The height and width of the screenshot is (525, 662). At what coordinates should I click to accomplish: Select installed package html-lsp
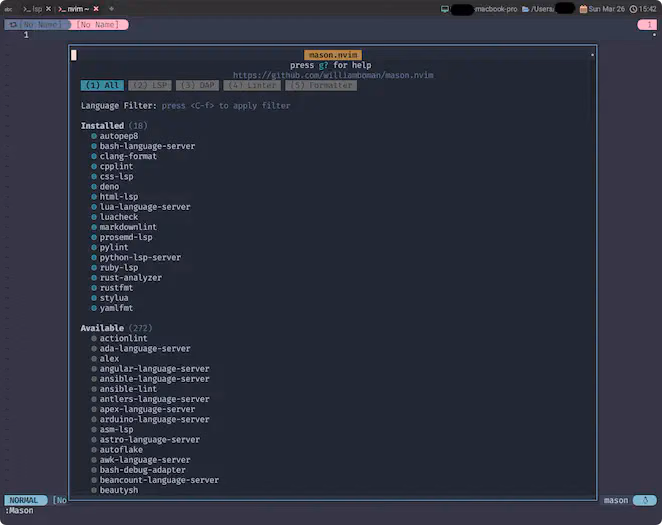119,197
